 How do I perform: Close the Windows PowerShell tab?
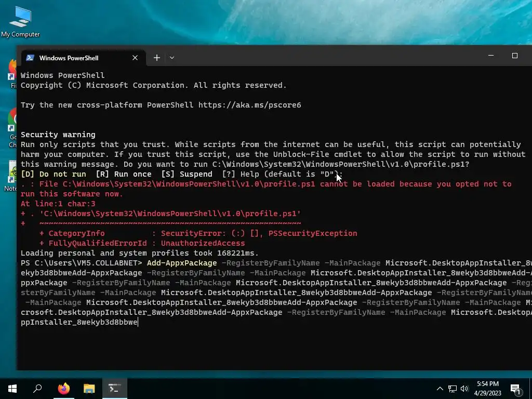tap(135, 58)
